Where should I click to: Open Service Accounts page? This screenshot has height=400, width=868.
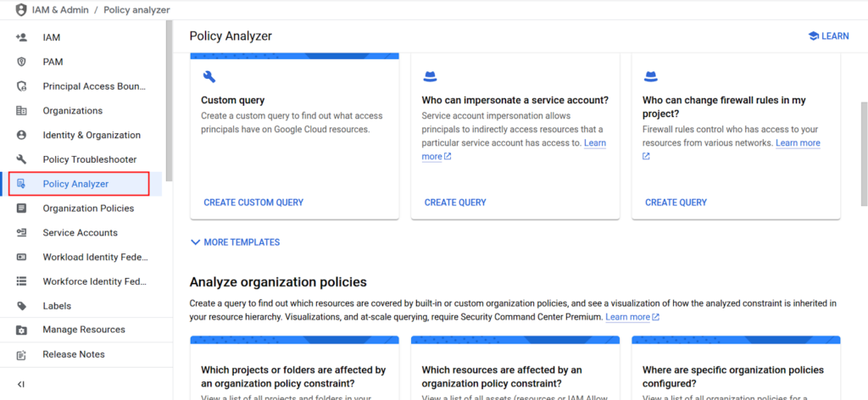(x=81, y=232)
